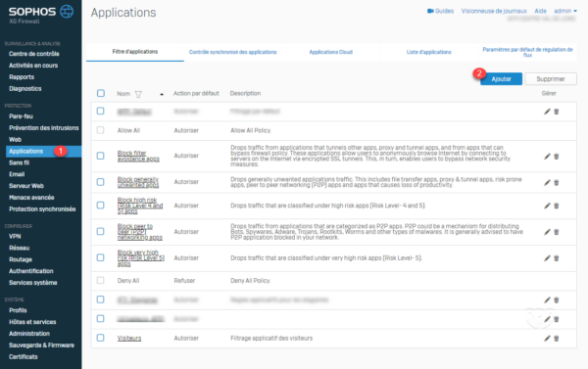This screenshot has width=588, height=369.
Task: Open Hôtes et services in sidebar
Action: [x=32, y=322]
